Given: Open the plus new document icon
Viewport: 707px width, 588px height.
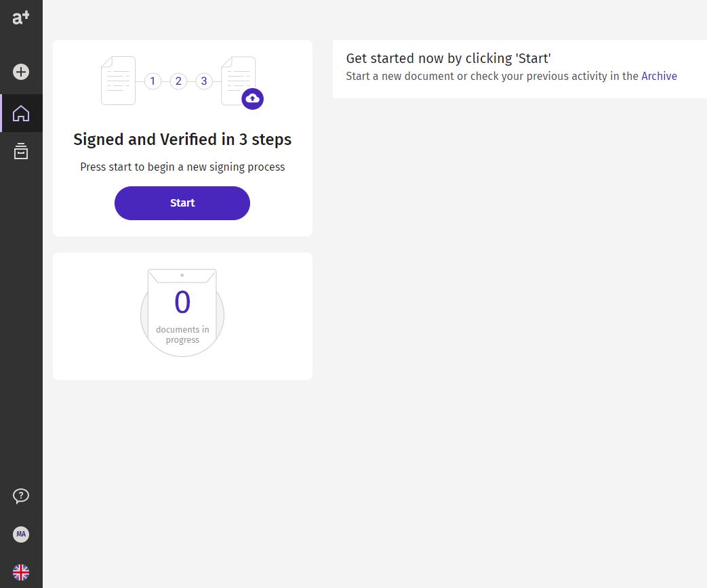Looking at the screenshot, I should (21, 72).
